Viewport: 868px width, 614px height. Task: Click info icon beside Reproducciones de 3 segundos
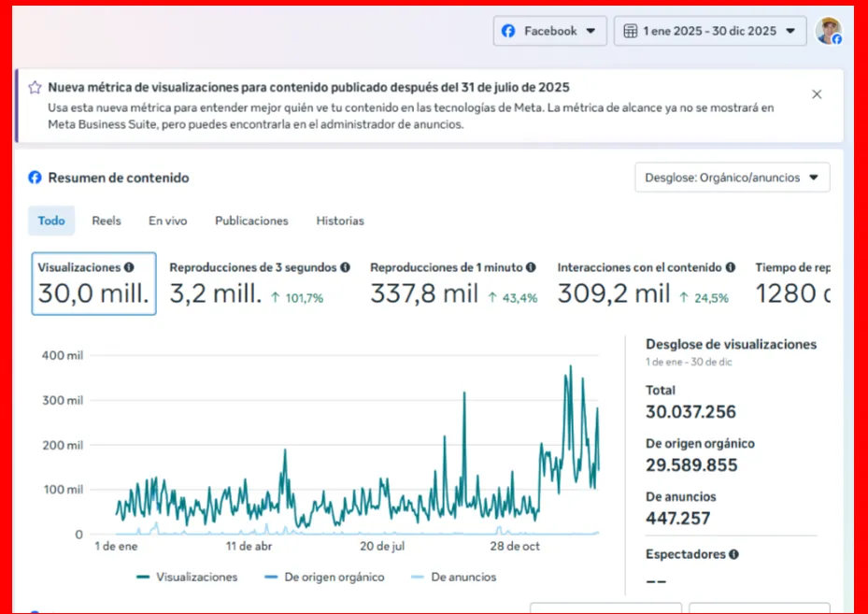pos(345,267)
